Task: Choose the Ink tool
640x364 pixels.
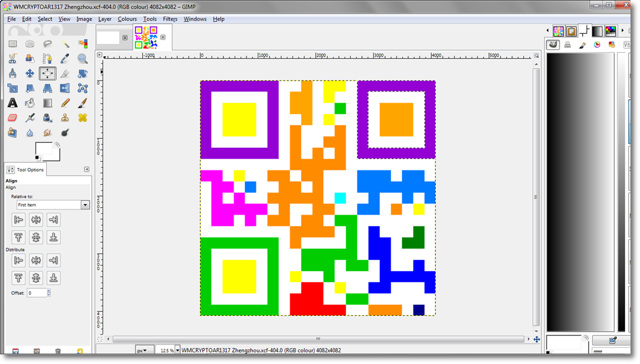Action: (47, 118)
